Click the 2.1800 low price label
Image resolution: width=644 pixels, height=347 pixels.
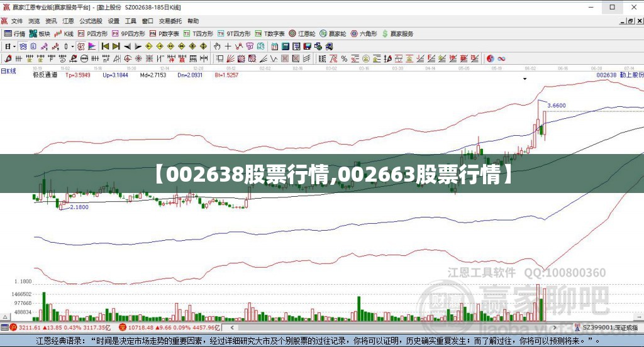79,207
